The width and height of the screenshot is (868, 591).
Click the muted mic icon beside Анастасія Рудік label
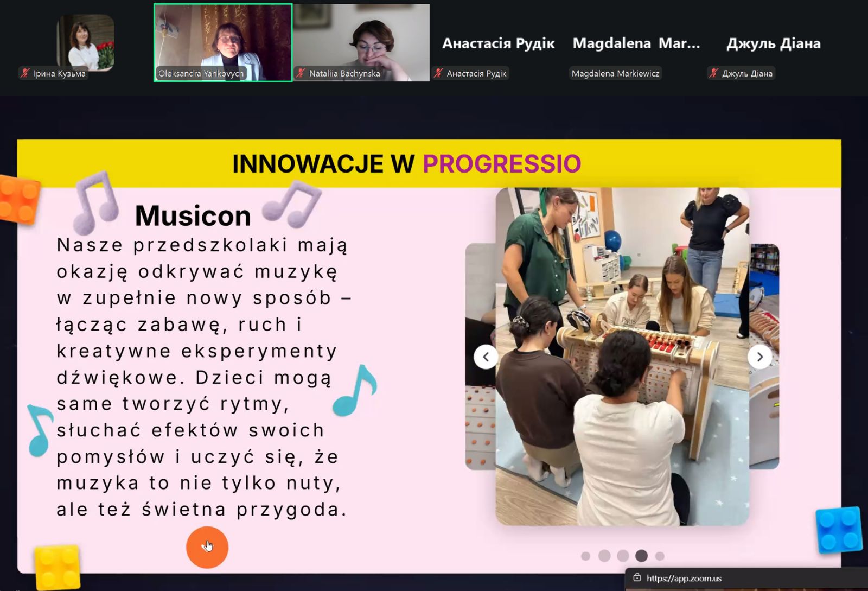pos(438,73)
